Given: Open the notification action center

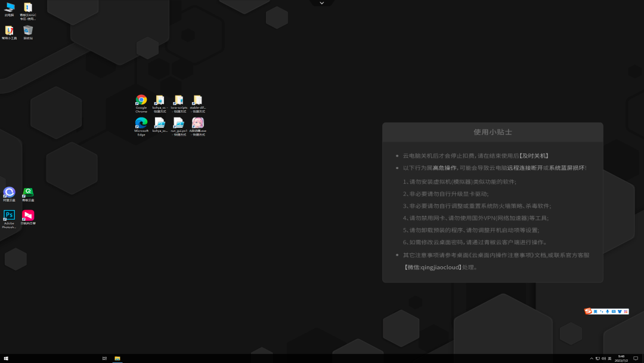Looking at the screenshot, I should pos(636,358).
